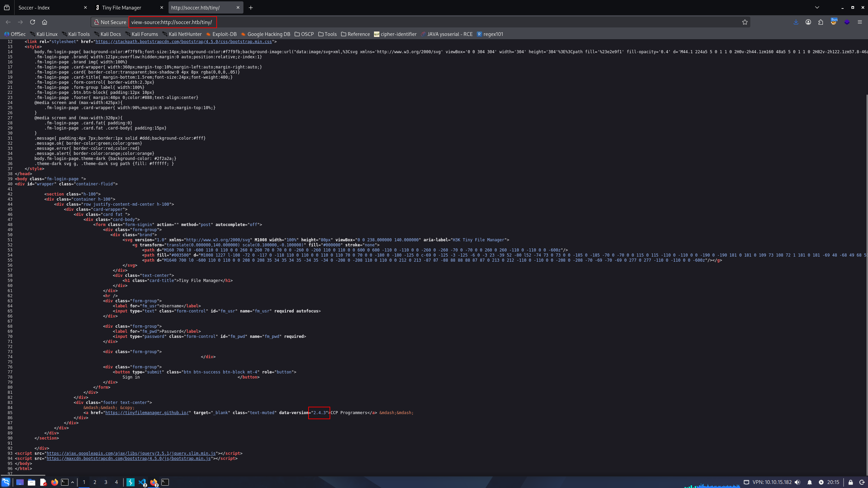868x488 pixels.
Task: Open the jquery.slim.min.js script link
Action: coord(131,453)
